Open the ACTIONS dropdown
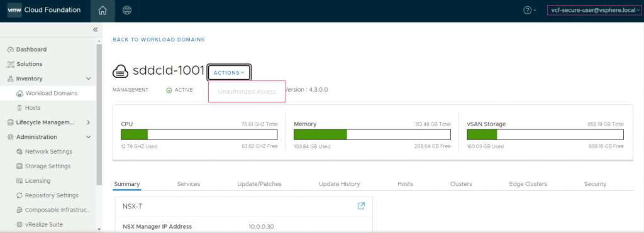Viewport: 644px width, 233px height. 229,73
